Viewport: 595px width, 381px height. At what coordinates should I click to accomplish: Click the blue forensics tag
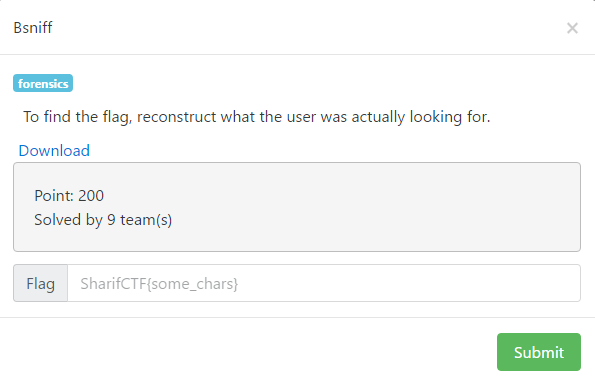click(x=43, y=83)
